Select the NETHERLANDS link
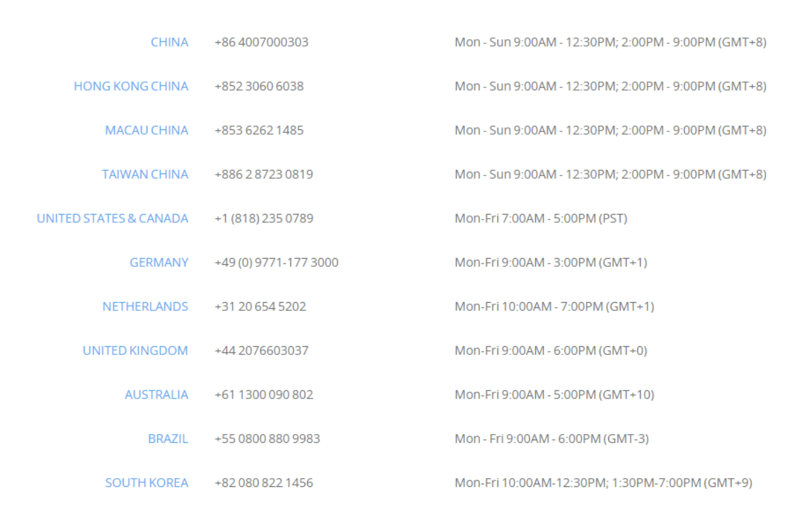Screen dimensions: 812x531 [x=145, y=306]
